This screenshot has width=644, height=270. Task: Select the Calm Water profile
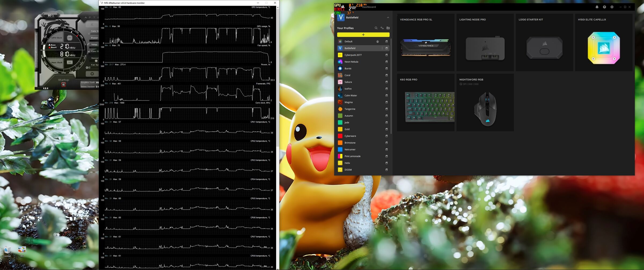point(363,95)
